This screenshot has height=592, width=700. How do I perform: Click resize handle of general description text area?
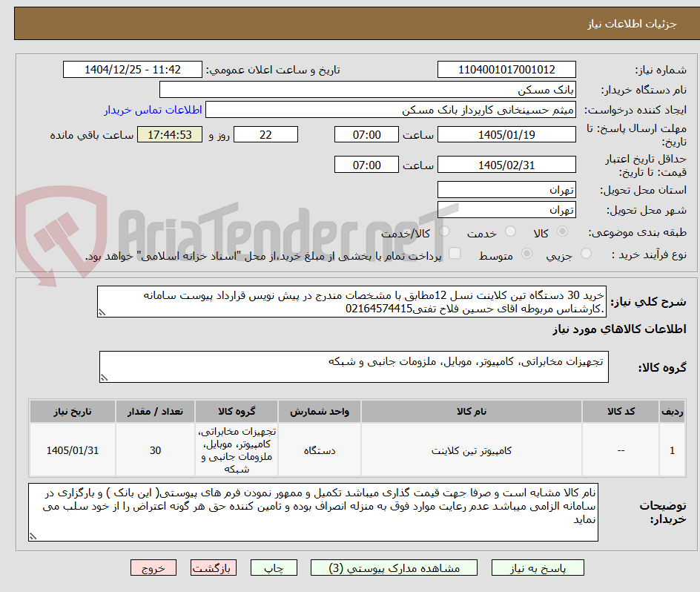102,313
